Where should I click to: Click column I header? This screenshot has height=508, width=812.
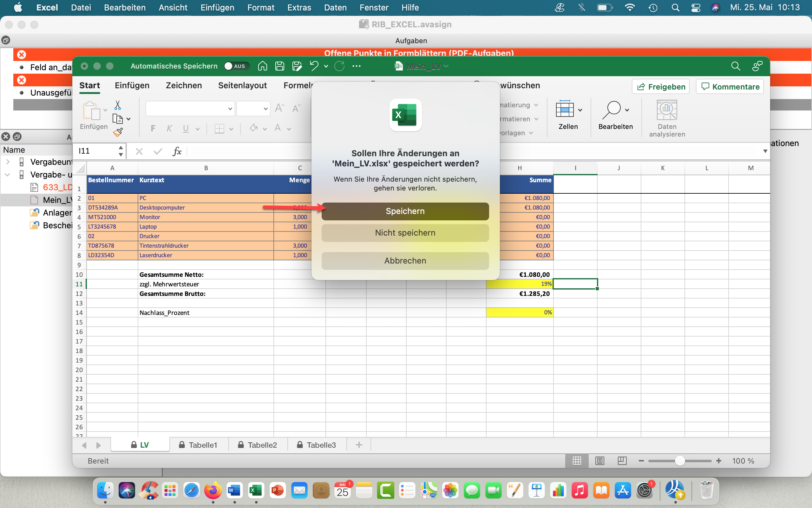tap(575, 168)
